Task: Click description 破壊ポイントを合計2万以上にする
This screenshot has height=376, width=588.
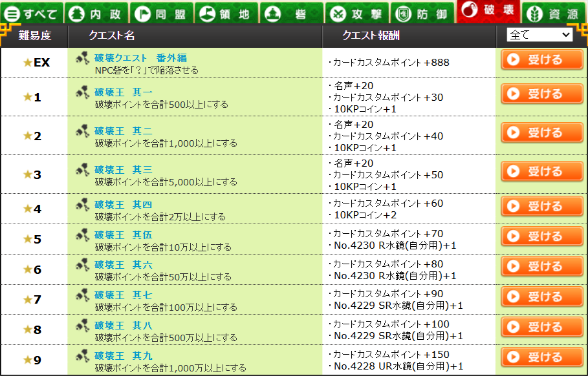Action: (160, 217)
